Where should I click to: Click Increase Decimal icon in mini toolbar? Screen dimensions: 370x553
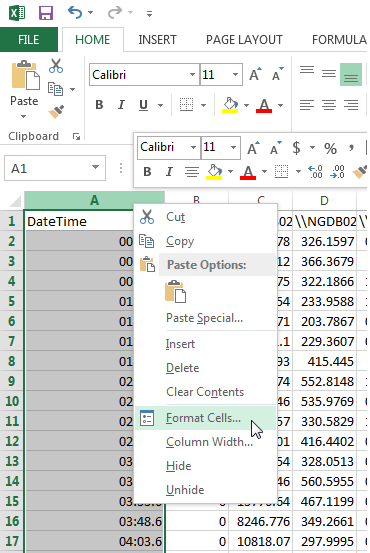coord(315,172)
